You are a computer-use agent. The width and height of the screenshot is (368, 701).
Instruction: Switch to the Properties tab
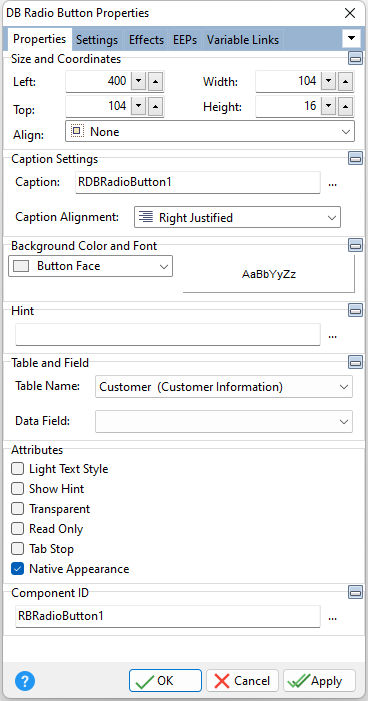39,39
